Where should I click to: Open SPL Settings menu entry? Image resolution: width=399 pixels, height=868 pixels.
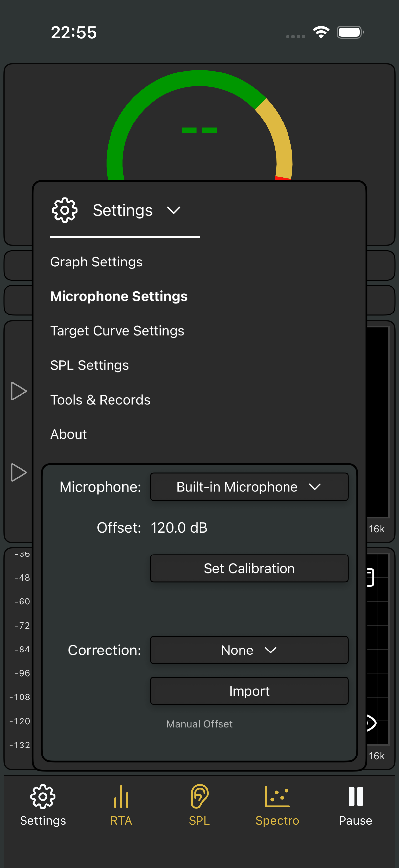90,365
